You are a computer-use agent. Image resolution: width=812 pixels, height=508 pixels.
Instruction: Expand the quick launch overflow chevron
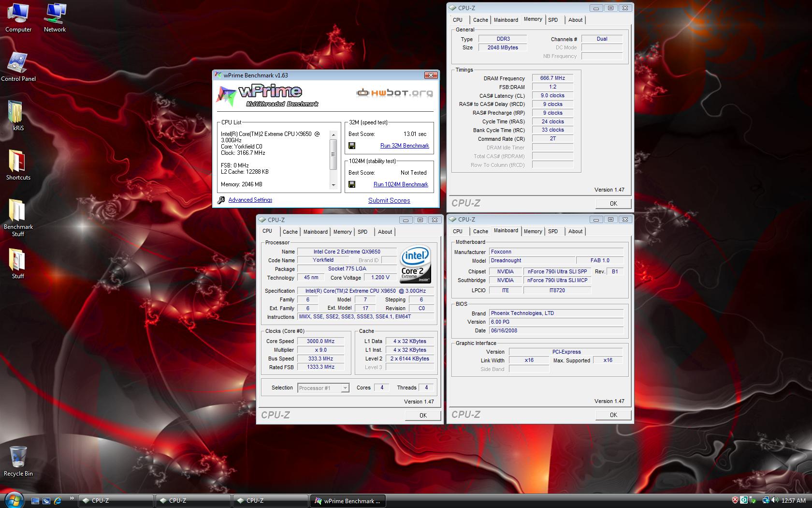(x=72, y=498)
